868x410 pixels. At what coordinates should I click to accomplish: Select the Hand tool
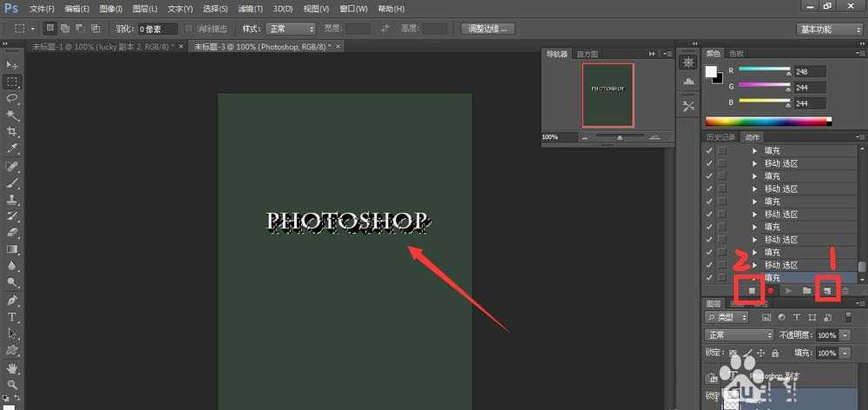tap(12, 367)
